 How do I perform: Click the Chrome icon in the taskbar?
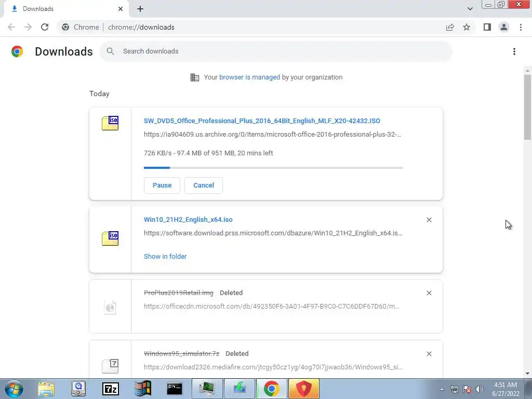coord(271,389)
